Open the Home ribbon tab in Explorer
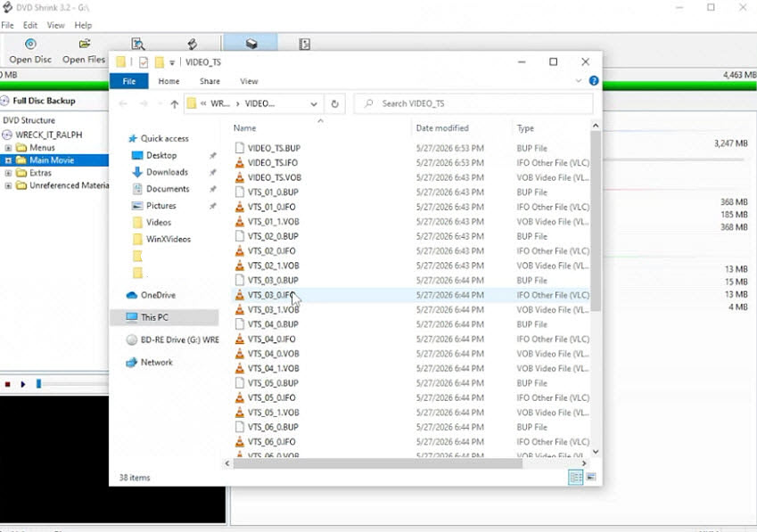757x532 pixels. click(x=169, y=81)
